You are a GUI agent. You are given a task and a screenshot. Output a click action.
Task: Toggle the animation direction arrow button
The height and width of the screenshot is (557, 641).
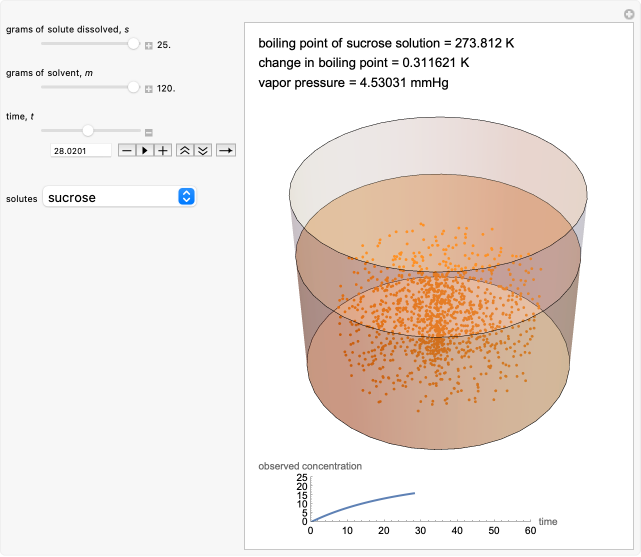[225, 150]
